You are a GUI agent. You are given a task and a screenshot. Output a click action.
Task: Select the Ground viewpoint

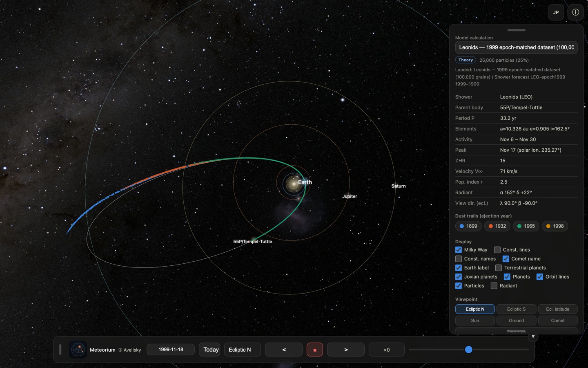(x=517, y=321)
